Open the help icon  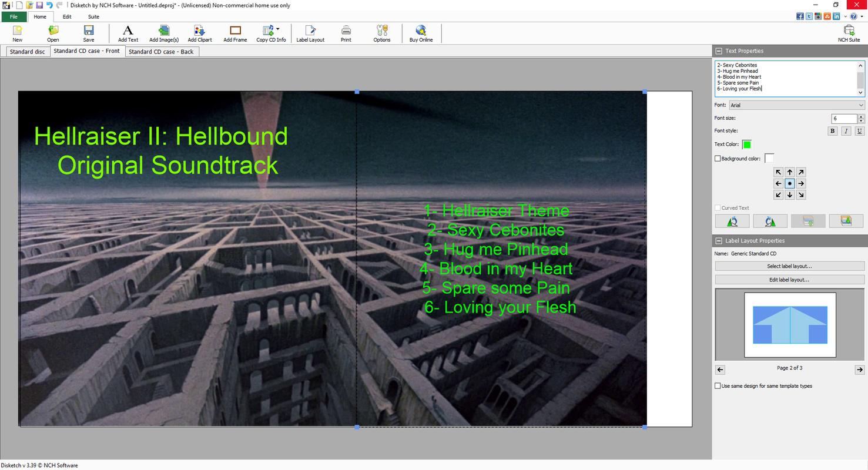click(853, 16)
